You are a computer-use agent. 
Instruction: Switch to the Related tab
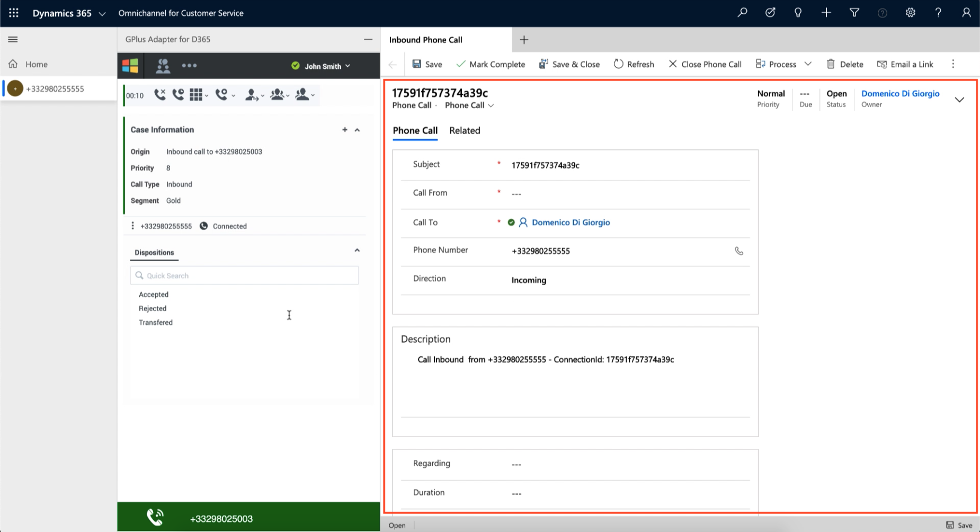[465, 130]
